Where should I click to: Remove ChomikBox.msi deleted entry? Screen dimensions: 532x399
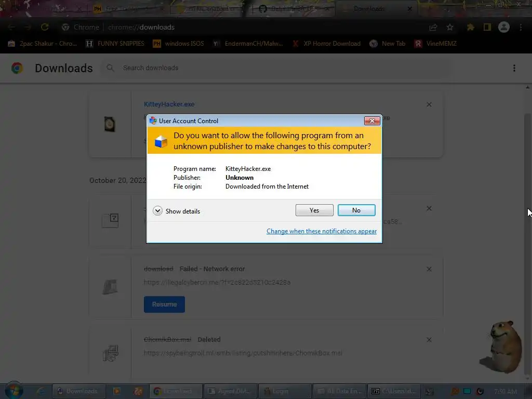coord(429,340)
